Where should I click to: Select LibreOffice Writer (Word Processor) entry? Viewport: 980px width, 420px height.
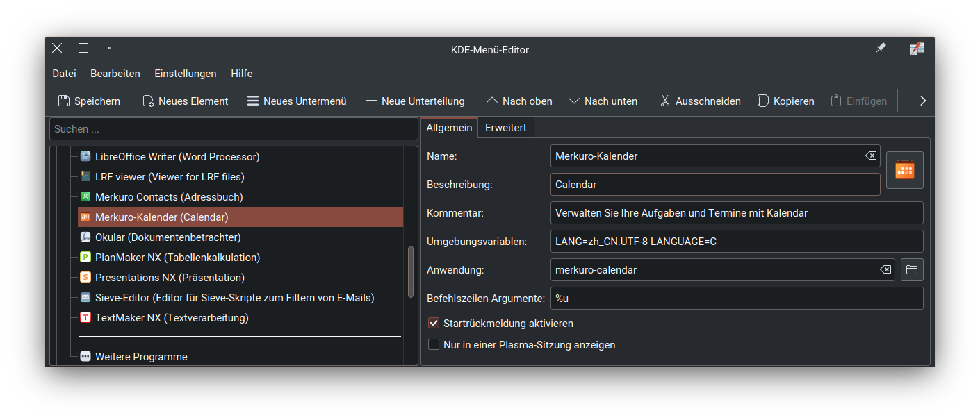coord(177,157)
